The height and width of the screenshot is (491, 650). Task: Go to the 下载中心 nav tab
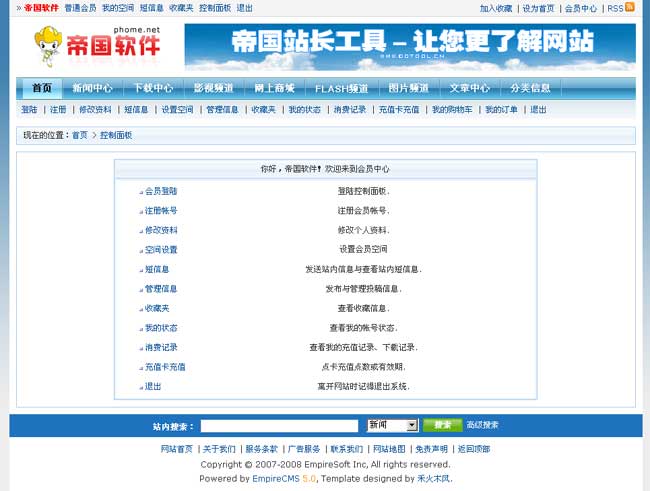click(x=153, y=88)
